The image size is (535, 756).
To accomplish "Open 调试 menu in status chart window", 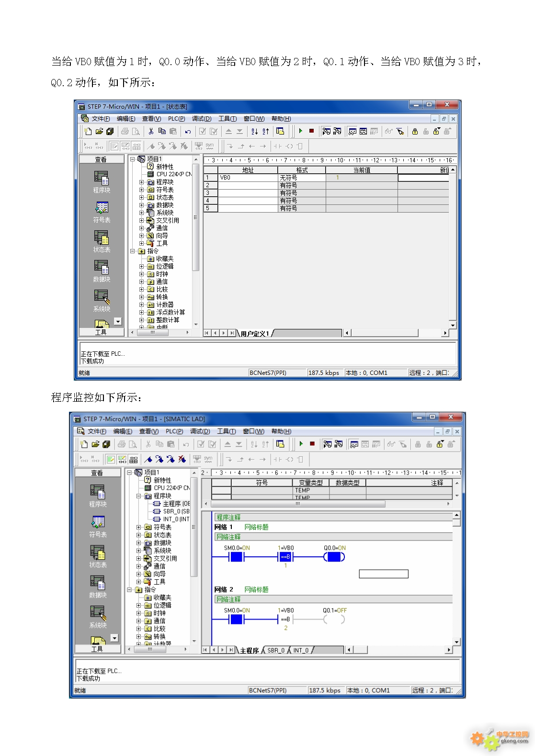I will tap(202, 119).
